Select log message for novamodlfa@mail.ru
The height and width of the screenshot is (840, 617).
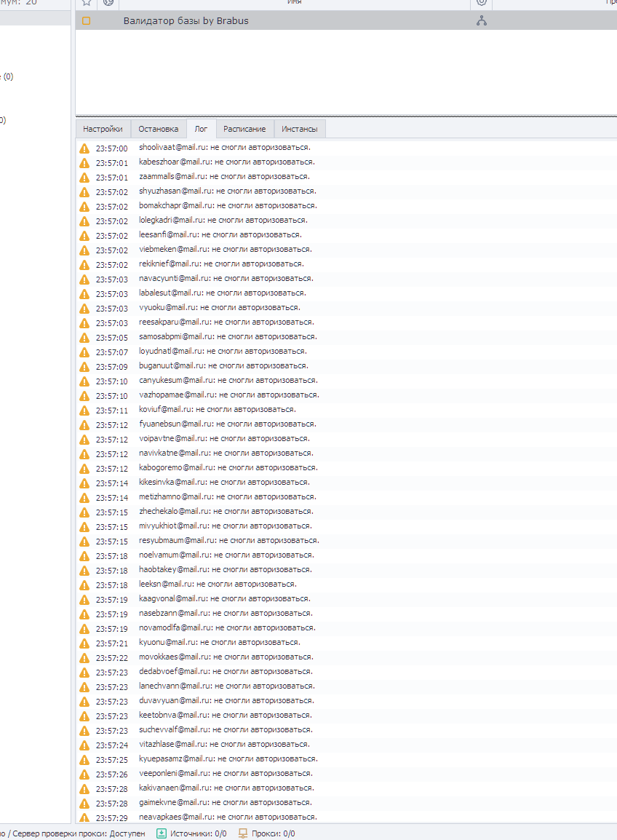point(227,627)
